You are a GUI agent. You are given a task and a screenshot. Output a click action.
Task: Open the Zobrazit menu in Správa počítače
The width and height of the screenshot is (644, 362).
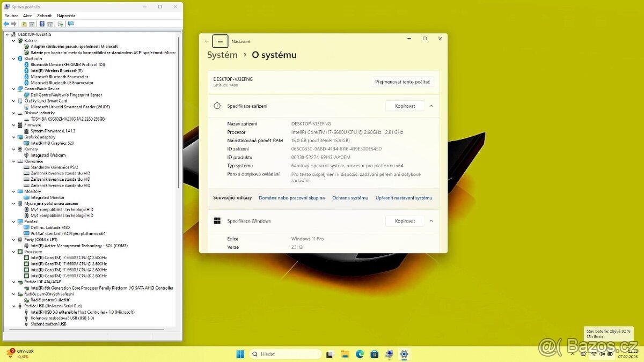click(44, 15)
